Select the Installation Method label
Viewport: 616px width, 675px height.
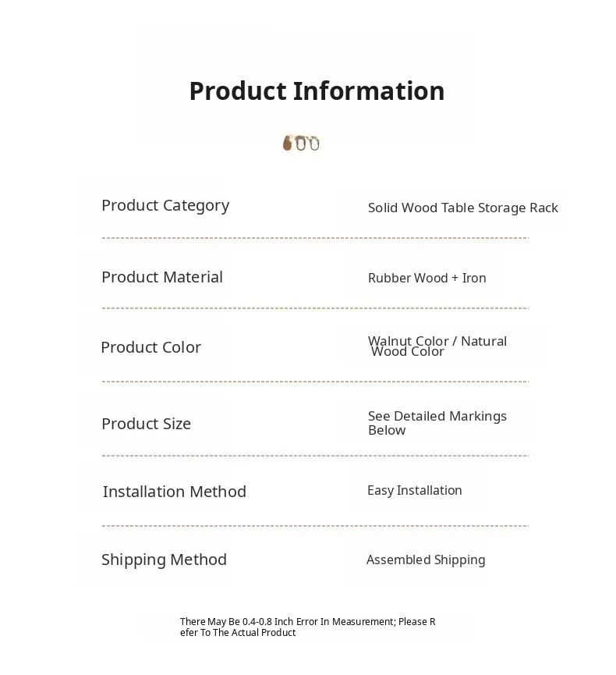point(175,492)
